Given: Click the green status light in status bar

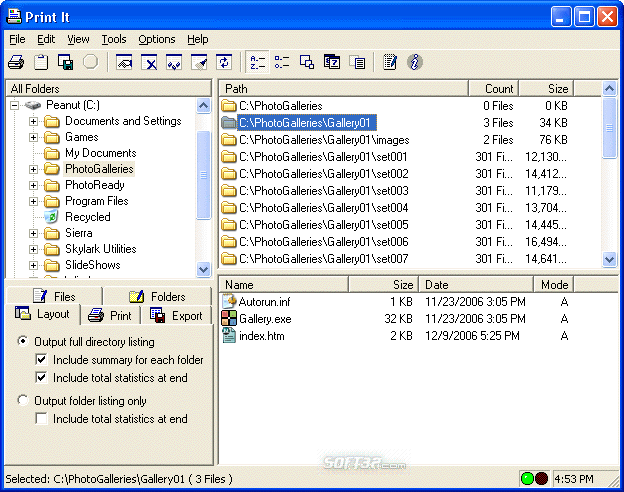Looking at the screenshot, I should (527, 478).
